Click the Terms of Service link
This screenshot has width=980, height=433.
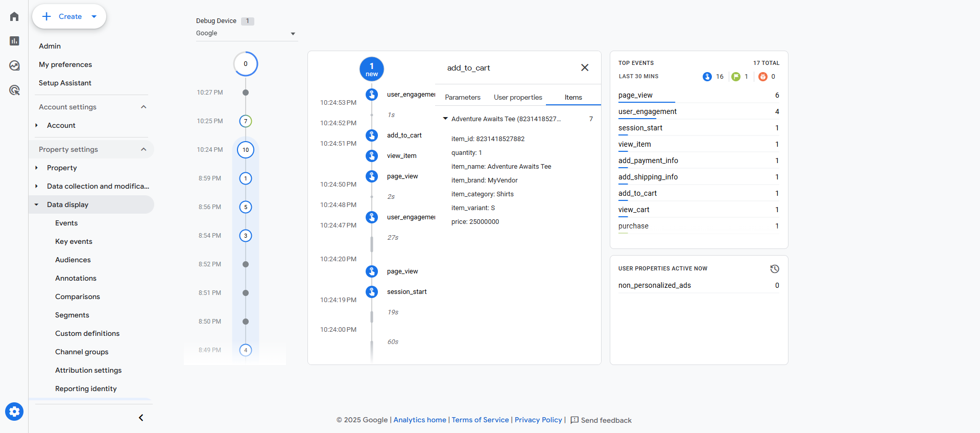(480, 420)
